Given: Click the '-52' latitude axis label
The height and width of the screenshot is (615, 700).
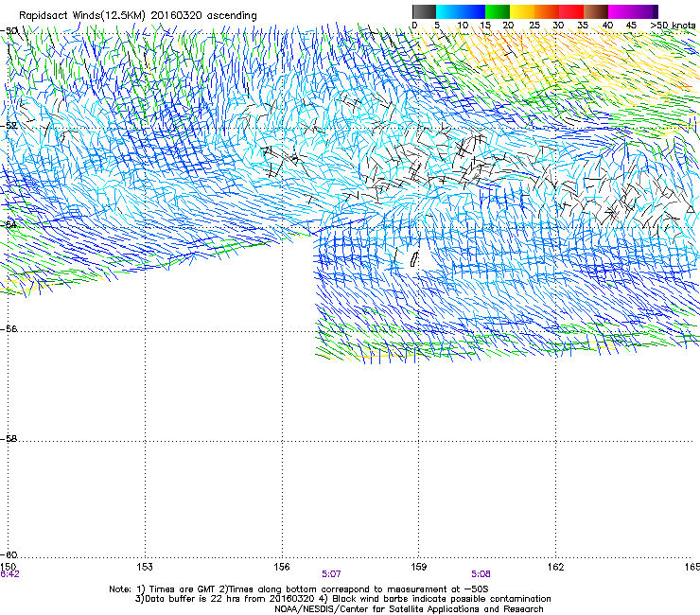Looking at the screenshot, I should tap(9, 126).
